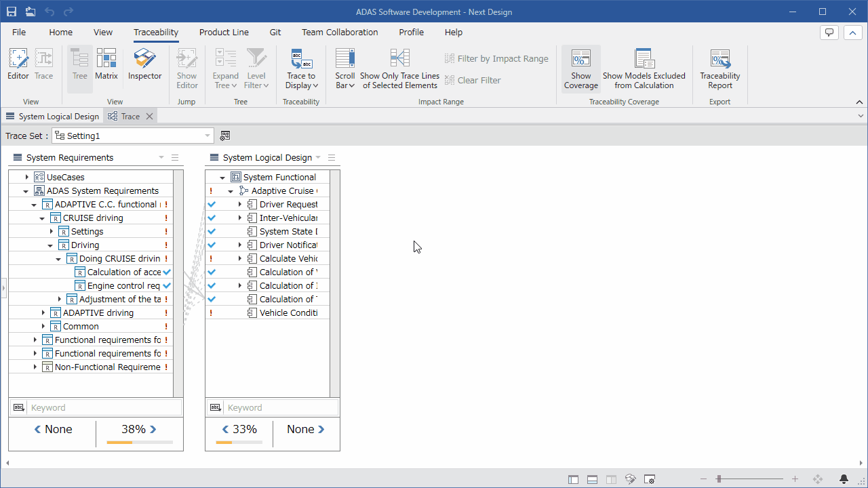Click the zoom out minus icon
The image size is (868, 488).
tap(703, 479)
